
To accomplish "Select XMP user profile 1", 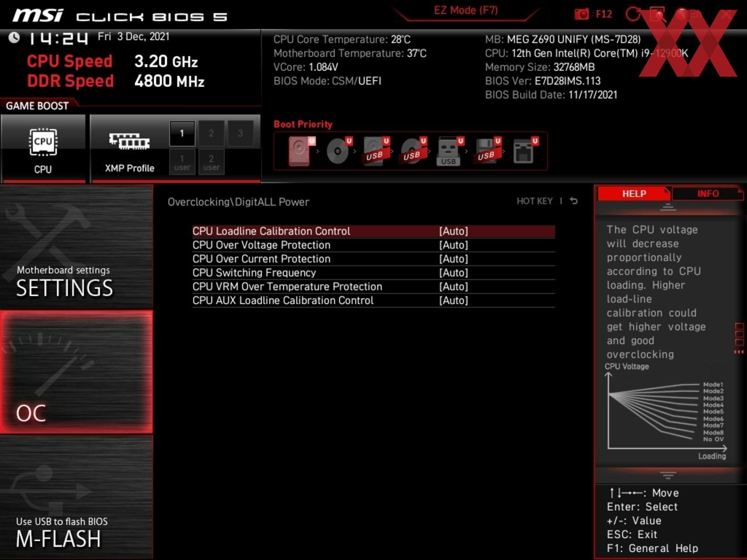I will 182,162.
